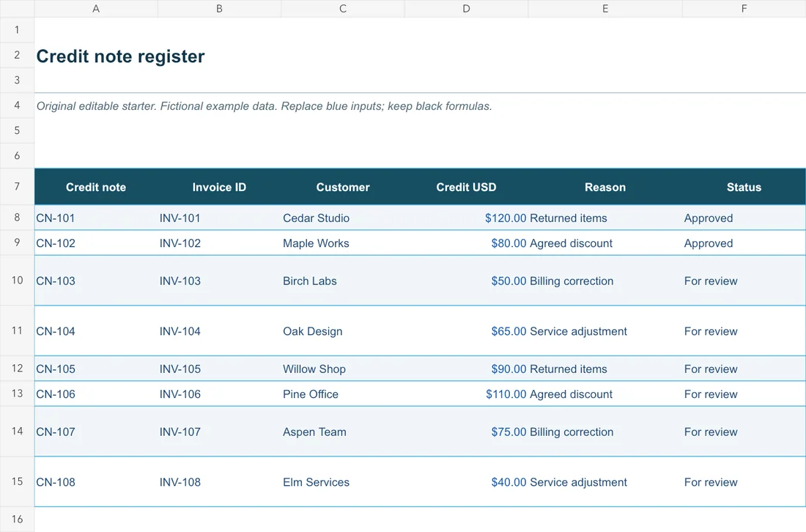Click the $65.00 credit amount cell

466,331
